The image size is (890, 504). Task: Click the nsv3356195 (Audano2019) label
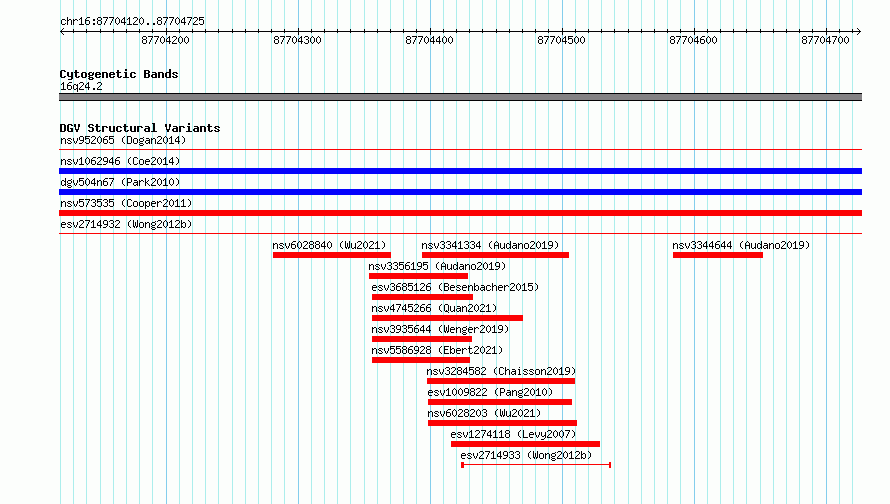tap(437, 266)
